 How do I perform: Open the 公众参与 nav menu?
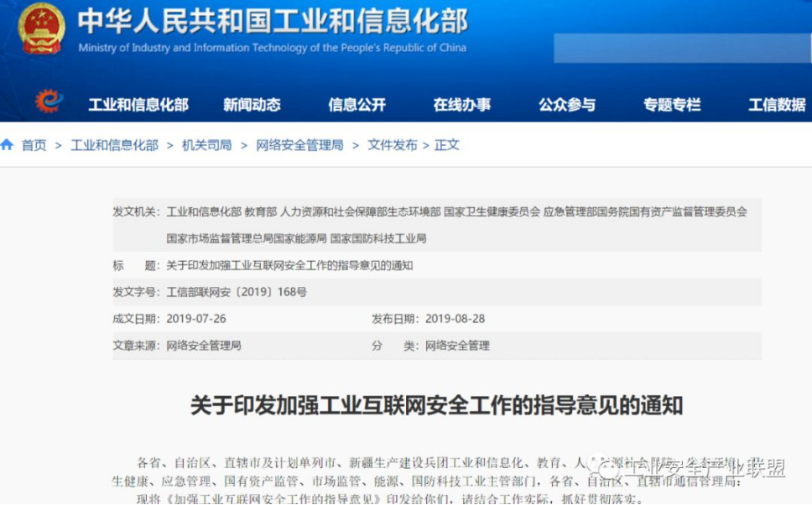[x=567, y=105]
